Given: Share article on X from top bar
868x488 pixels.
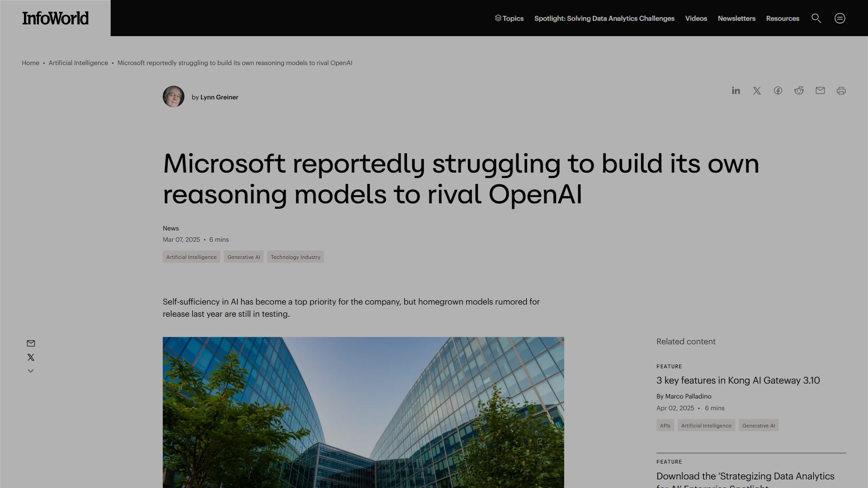Looking at the screenshot, I should coord(757,91).
